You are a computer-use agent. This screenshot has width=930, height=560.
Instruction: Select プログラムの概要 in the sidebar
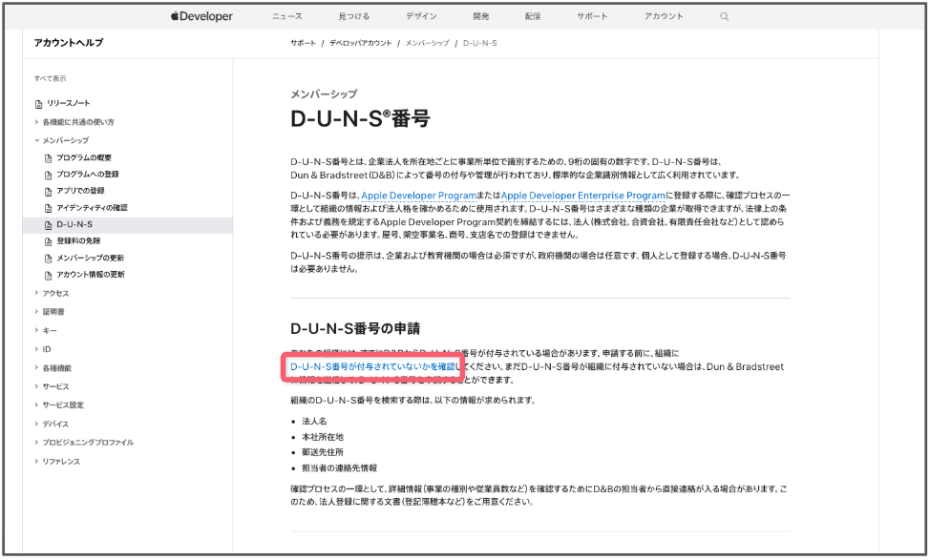pyautogui.click(x=84, y=158)
